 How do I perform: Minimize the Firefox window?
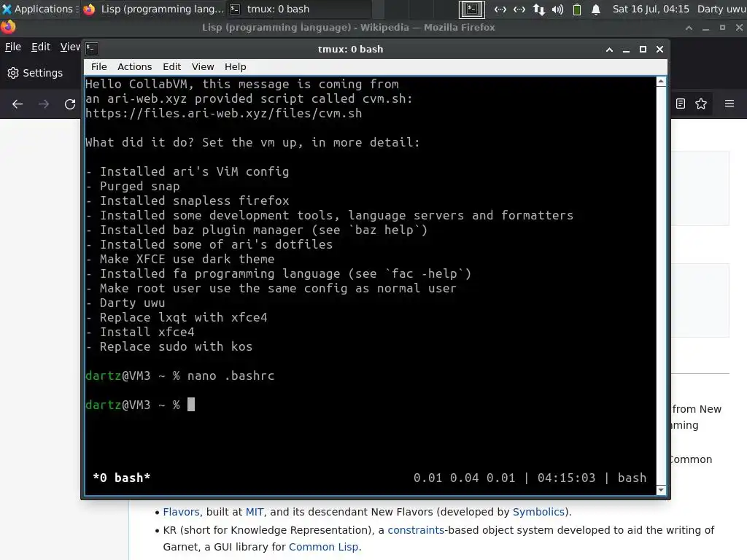(705, 28)
